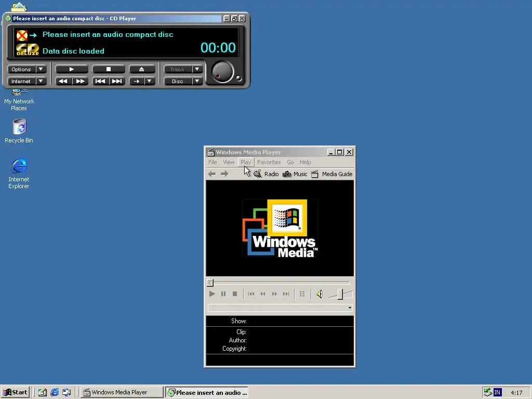Click the IN language indicator in tray

pos(497,393)
